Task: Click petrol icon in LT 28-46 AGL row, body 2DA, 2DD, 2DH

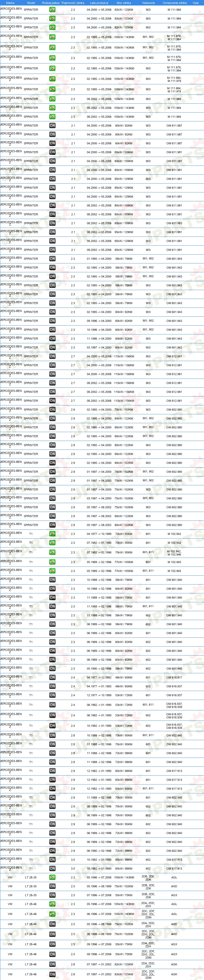Action: point(52,904)
